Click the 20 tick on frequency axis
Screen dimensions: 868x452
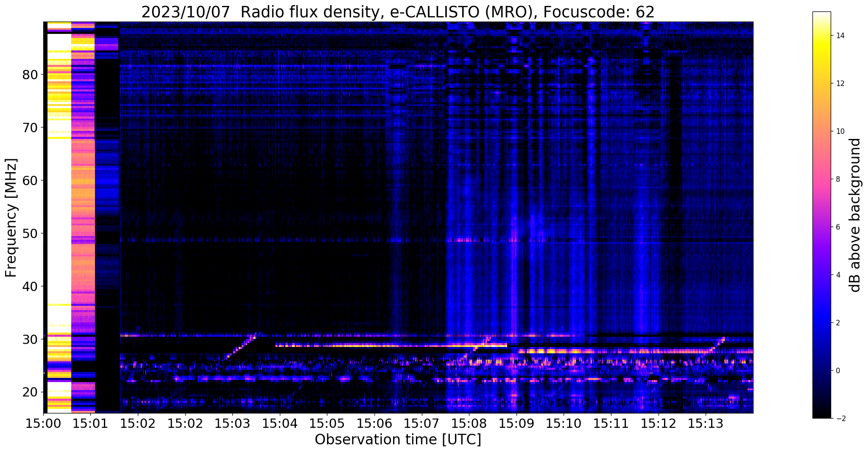[30, 392]
